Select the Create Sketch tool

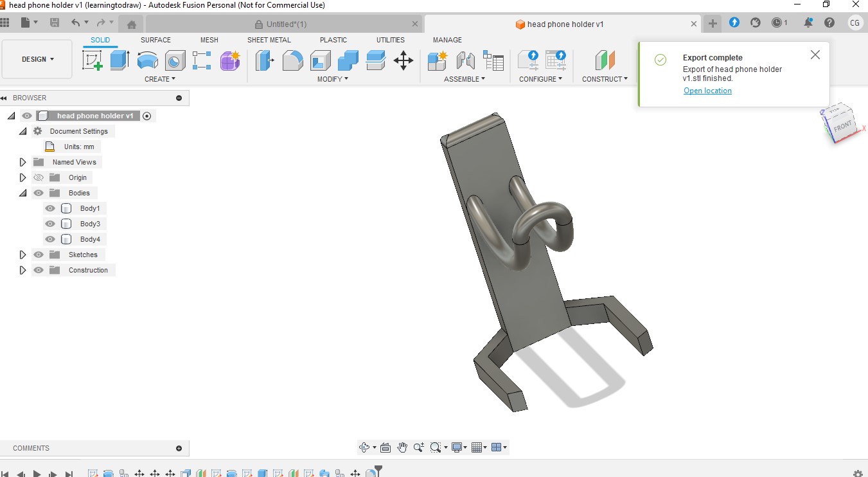93,60
